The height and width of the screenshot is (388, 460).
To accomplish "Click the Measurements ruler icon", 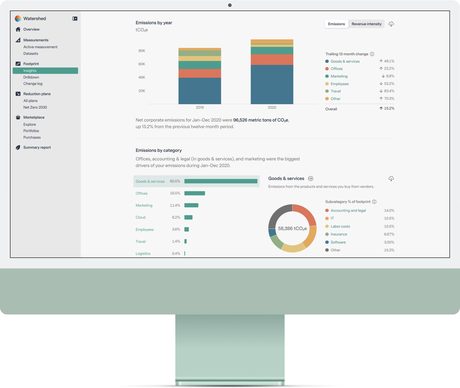I will pyautogui.click(x=18, y=40).
